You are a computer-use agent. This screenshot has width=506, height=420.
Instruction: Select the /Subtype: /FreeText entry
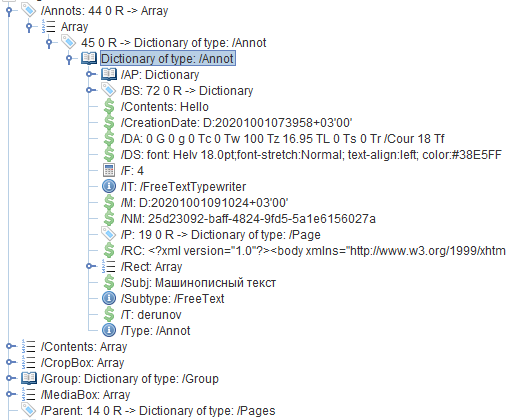(172, 299)
